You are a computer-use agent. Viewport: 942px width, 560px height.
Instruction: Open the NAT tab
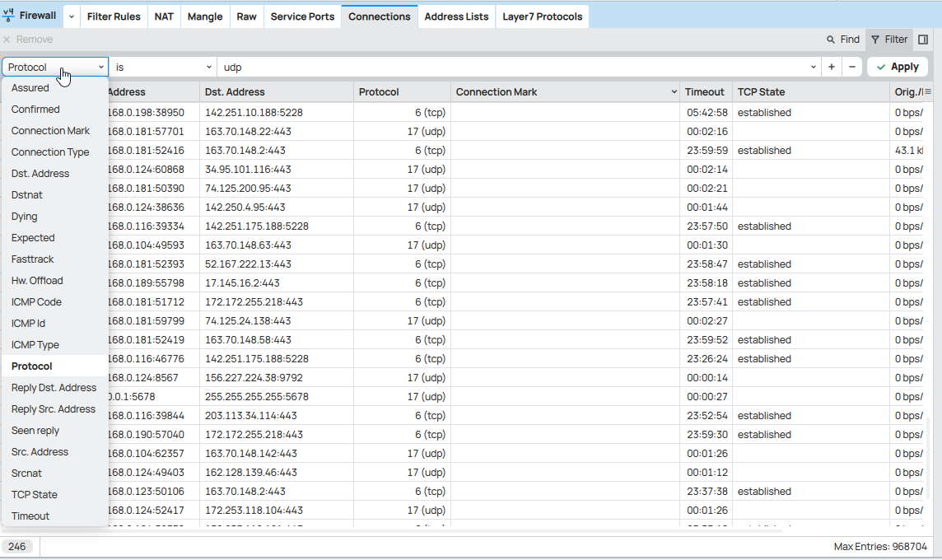tap(164, 16)
